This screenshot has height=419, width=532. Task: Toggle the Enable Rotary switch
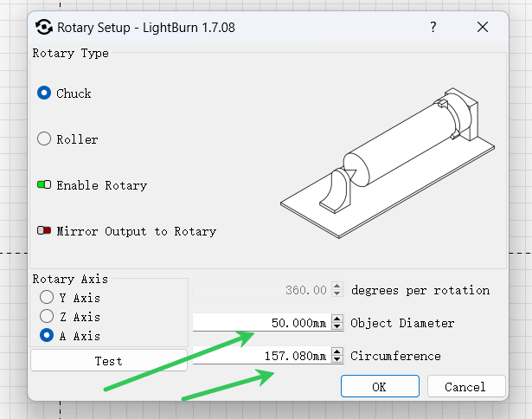(44, 184)
